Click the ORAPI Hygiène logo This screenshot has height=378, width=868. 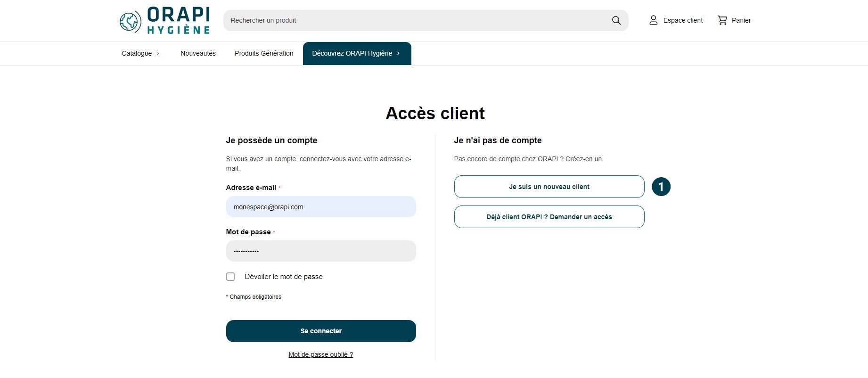click(x=164, y=21)
